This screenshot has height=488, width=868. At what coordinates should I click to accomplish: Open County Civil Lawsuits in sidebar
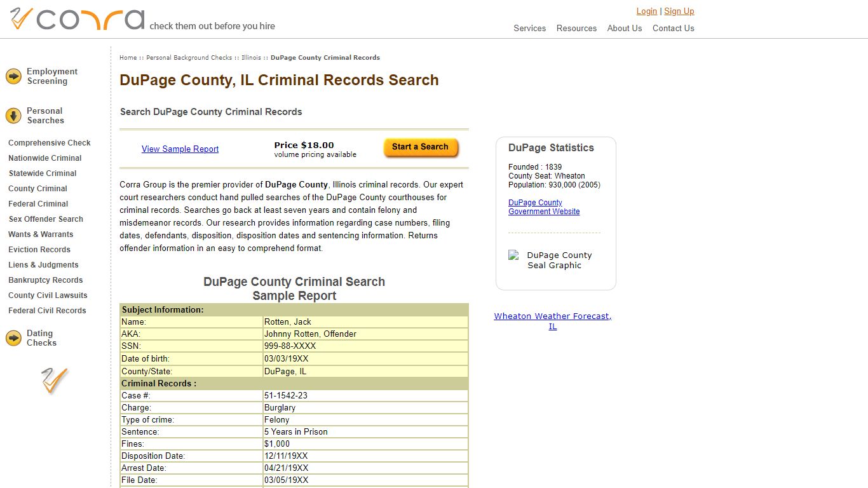tap(48, 295)
